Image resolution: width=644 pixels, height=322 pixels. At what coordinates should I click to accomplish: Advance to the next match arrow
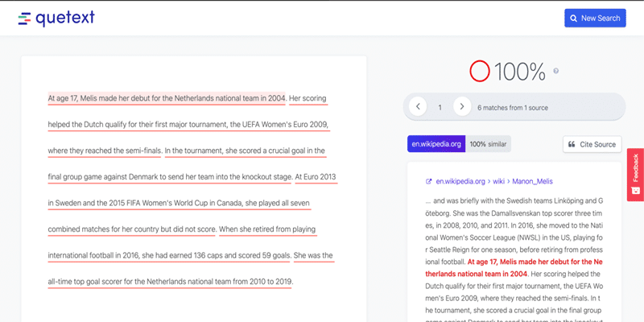click(462, 106)
